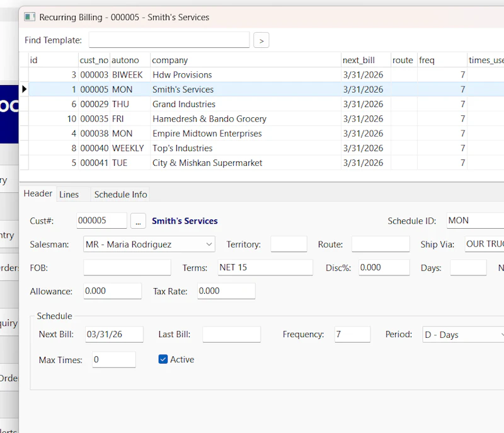Viewport: 504px width, 433px height.
Task: Click the Territory input field
Action: tap(289, 244)
